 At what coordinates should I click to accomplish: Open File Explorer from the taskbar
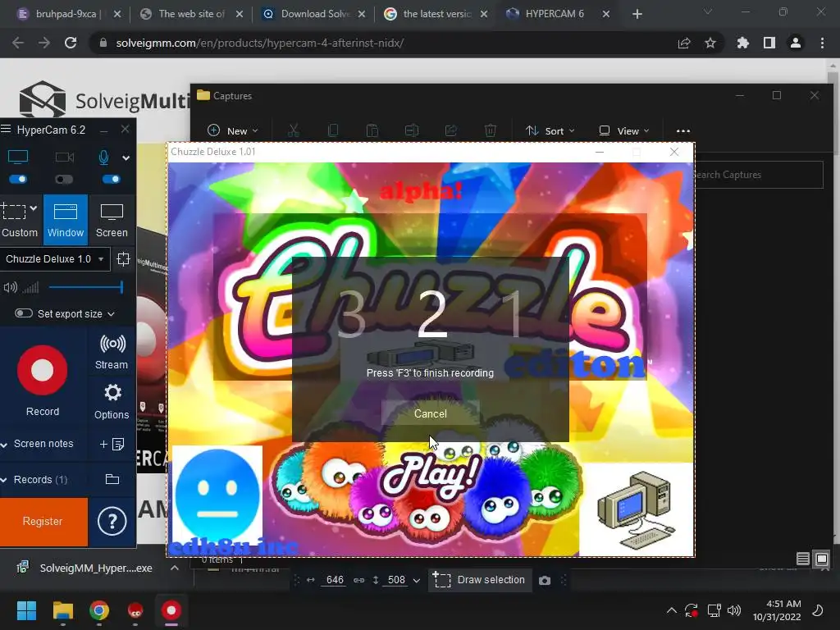pos(62,610)
